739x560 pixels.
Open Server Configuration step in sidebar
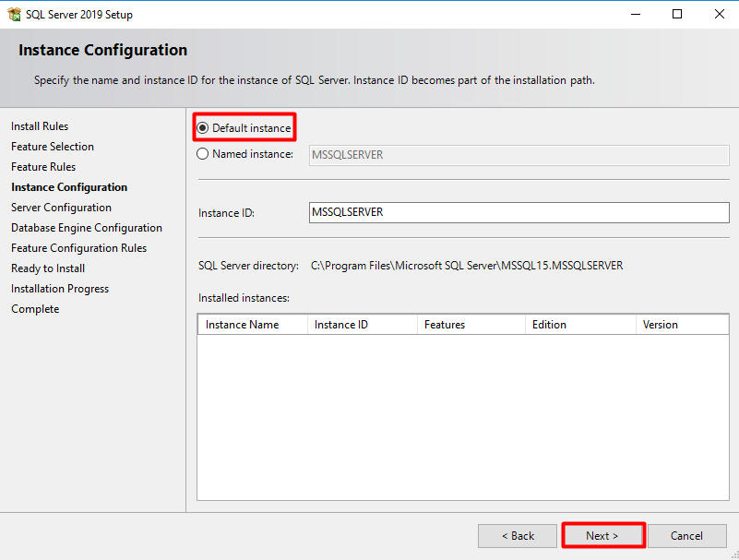(61, 208)
